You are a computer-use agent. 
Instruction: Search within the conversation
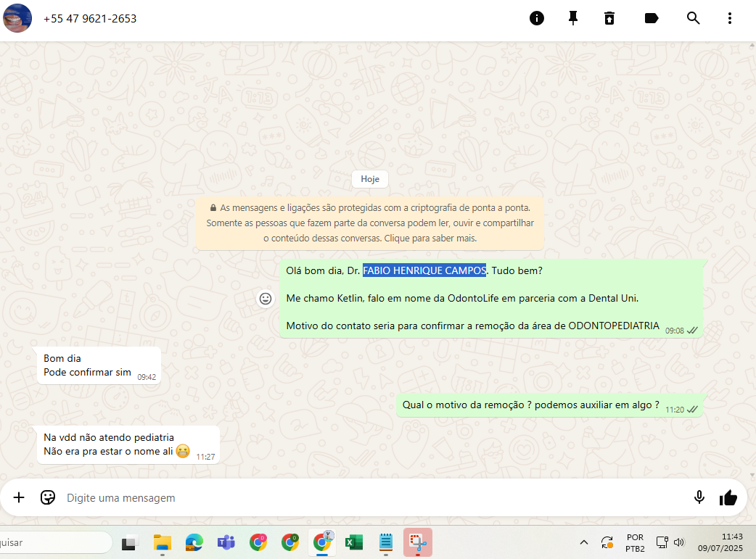[x=694, y=18]
